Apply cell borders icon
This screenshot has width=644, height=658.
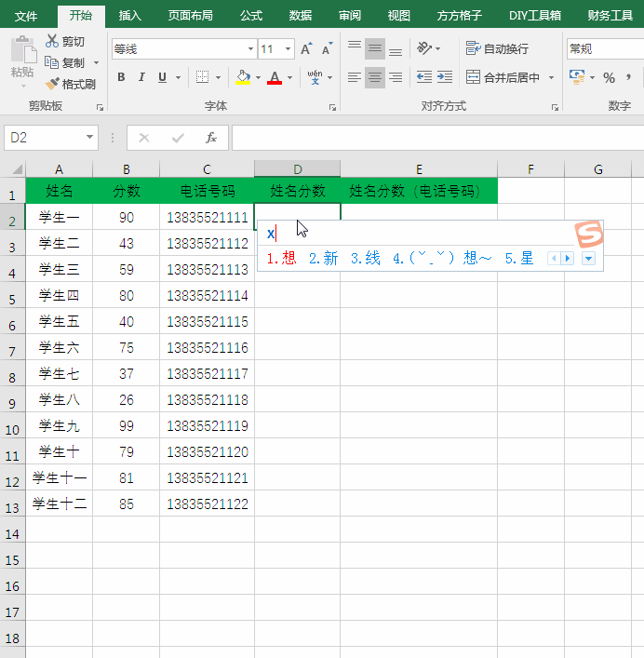coord(202,77)
